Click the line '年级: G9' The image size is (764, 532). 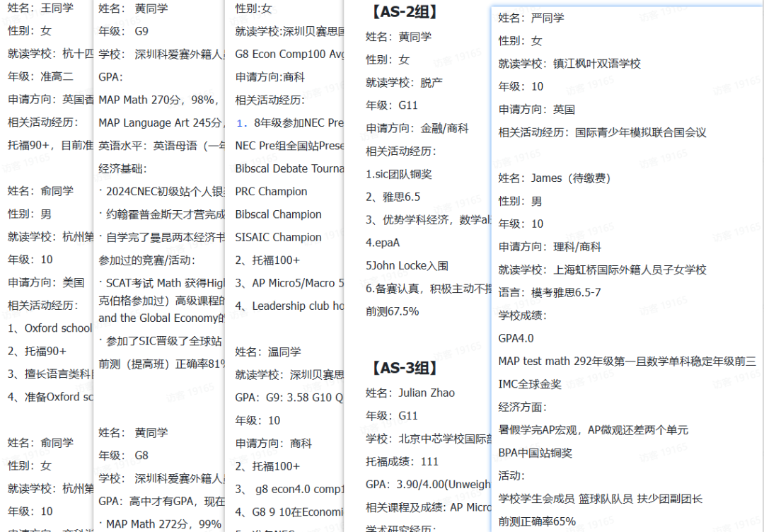123,31
